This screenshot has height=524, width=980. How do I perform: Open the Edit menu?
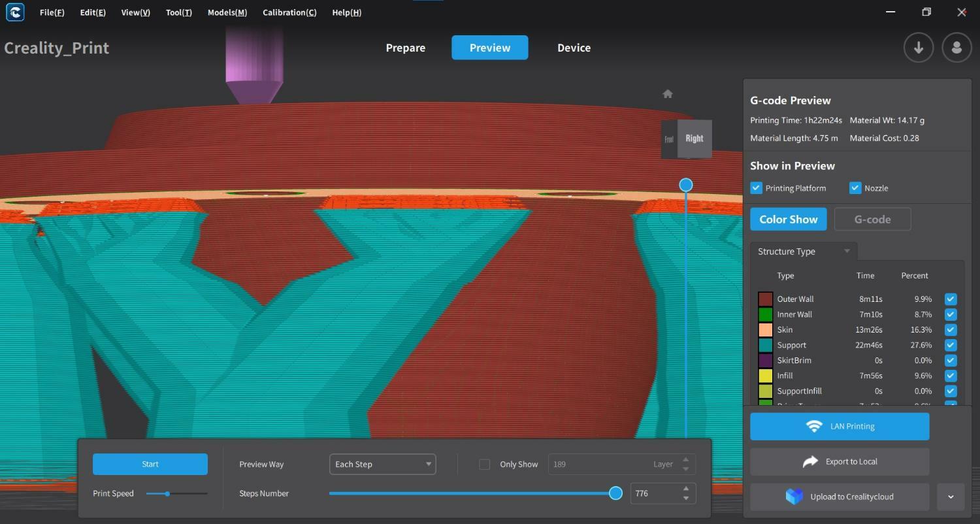click(x=93, y=12)
